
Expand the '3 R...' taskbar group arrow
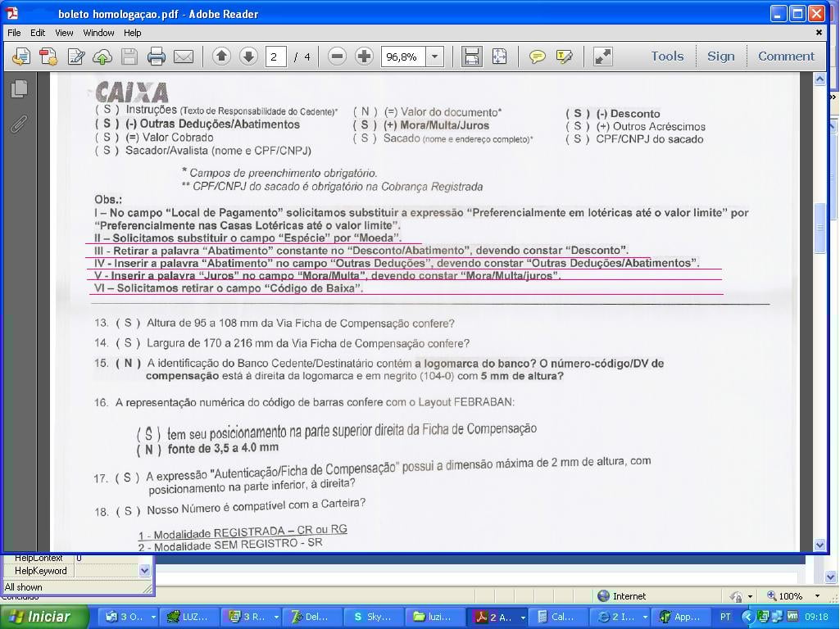[x=276, y=618]
